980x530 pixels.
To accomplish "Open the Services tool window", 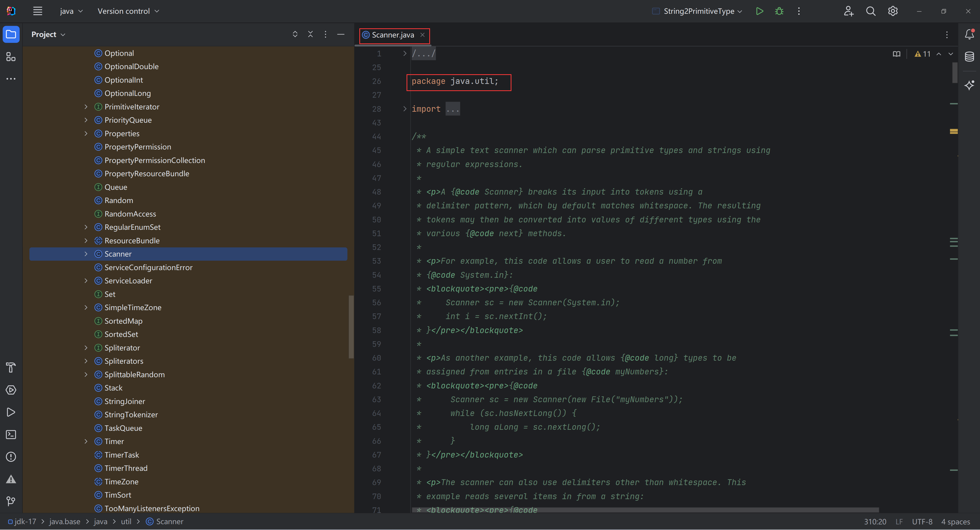I will (11, 390).
